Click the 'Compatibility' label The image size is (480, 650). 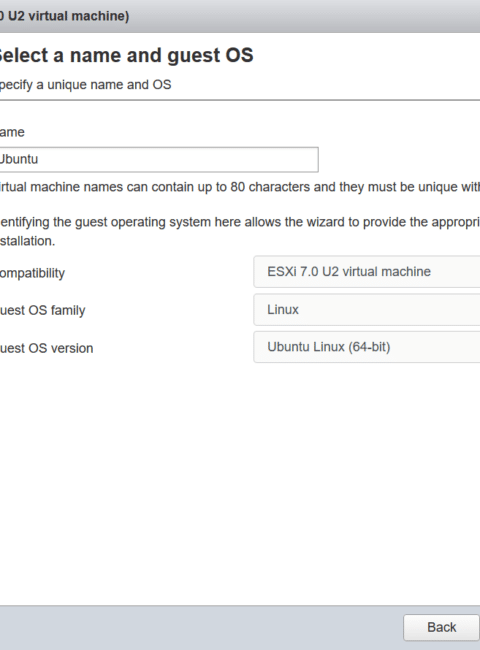coord(32,273)
